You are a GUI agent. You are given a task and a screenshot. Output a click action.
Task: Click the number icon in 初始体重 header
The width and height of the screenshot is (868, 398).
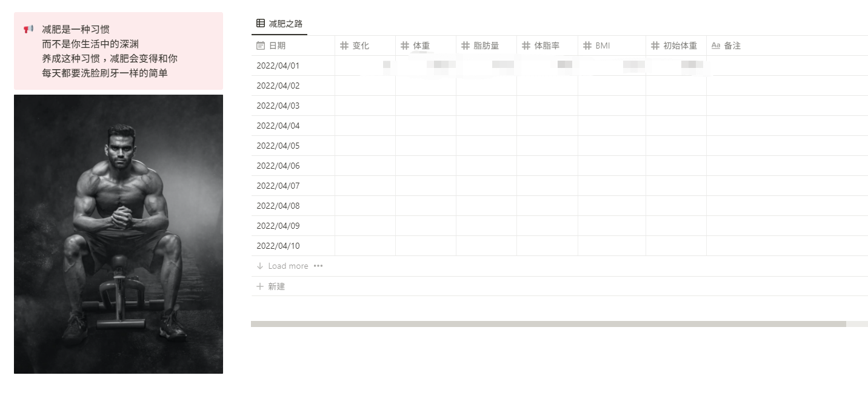click(655, 46)
